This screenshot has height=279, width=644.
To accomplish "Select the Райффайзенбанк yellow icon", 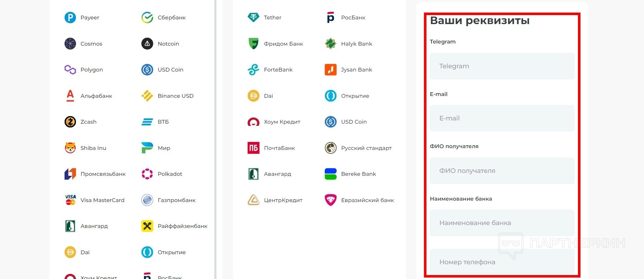I will point(147,226).
